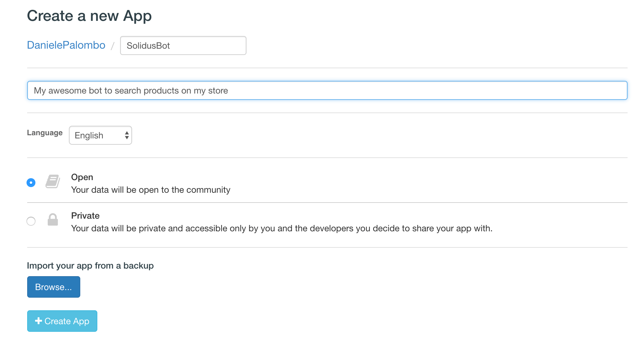Click 'Your data will be open' description

pyautogui.click(x=151, y=190)
